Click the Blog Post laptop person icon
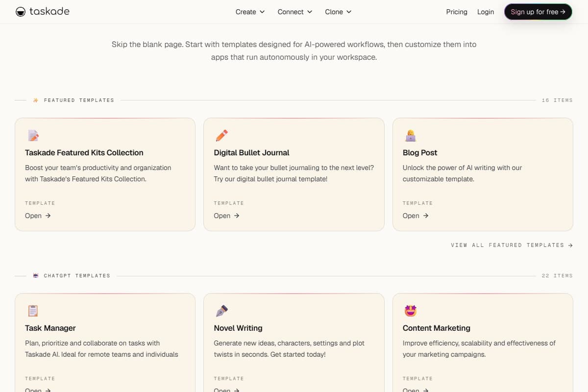This screenshot has width=588, height=392. pyautogui.click(x=411, y=135)
